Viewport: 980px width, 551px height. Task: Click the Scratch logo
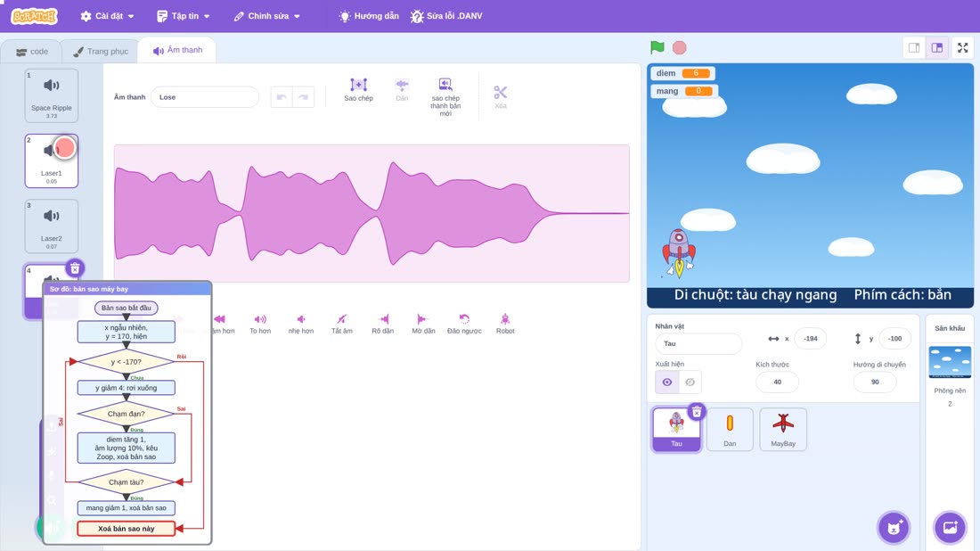35,16
